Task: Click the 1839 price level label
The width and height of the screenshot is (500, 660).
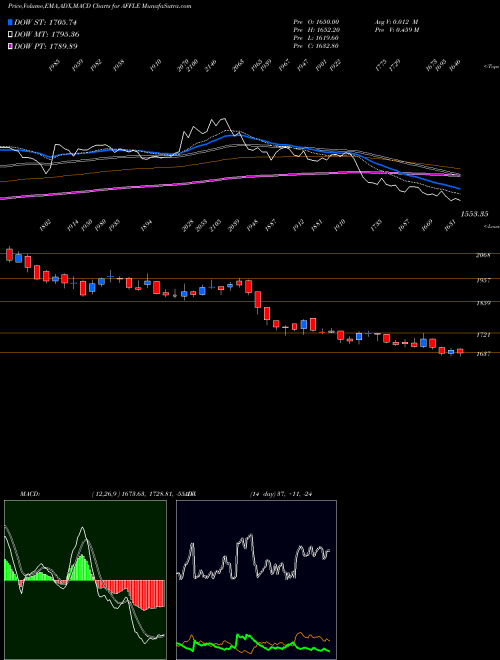Action: (483, 303)
